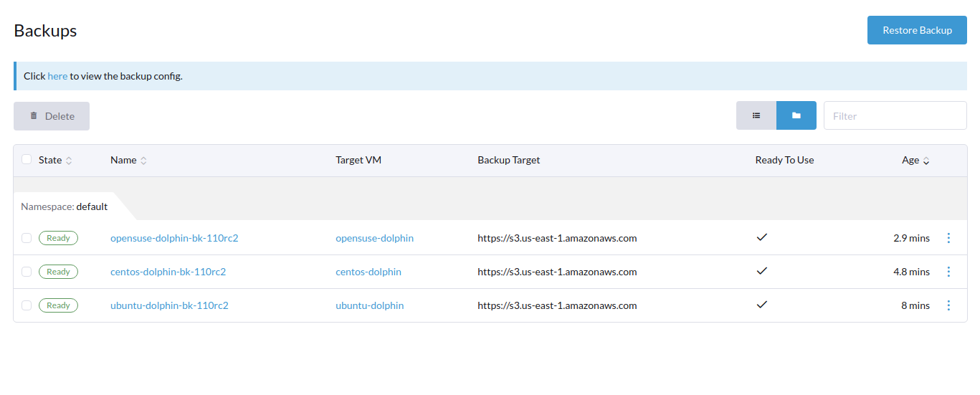Open ubuntu-dolphin-bk-110rc2 backup link
The height and width of the screenshot is (395, 980).
(169, 305)
